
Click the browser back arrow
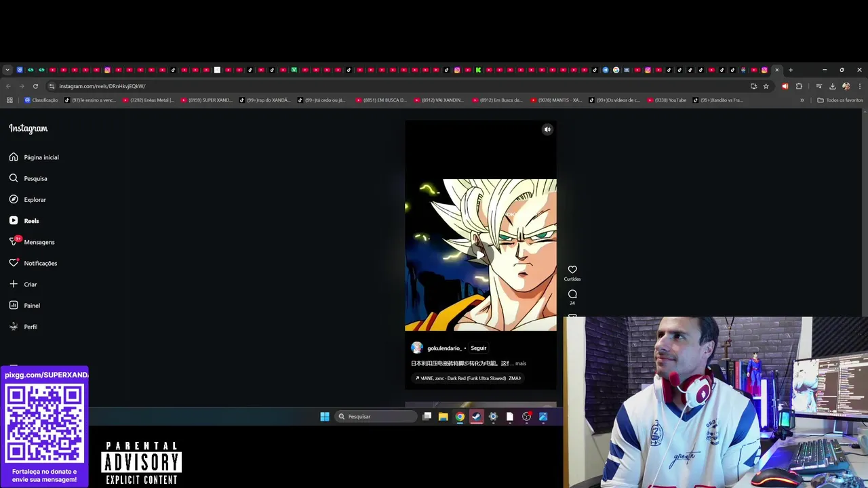[x=8, y=86]
